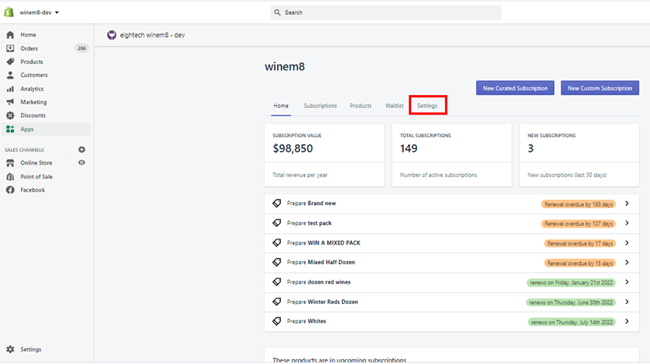Click the 149 total subscriptions value
Viewport: 650px width, 364px height.
click(409, 148)
